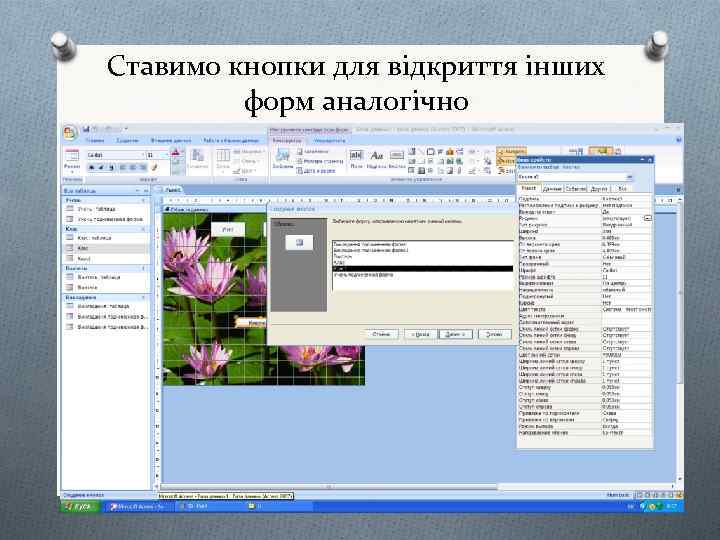The height and width of the screenshot is (540, 720).
Task: Switch to Все tab in property sheet
Action: tap(622, 189)
